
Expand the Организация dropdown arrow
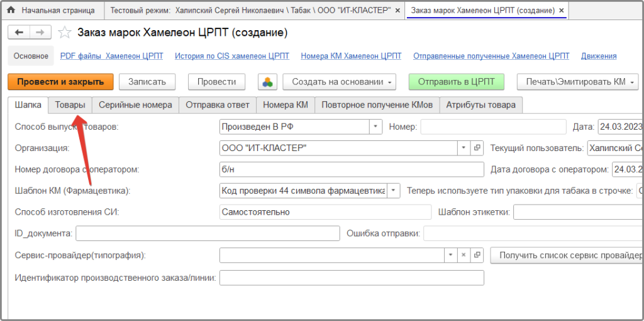464,148
